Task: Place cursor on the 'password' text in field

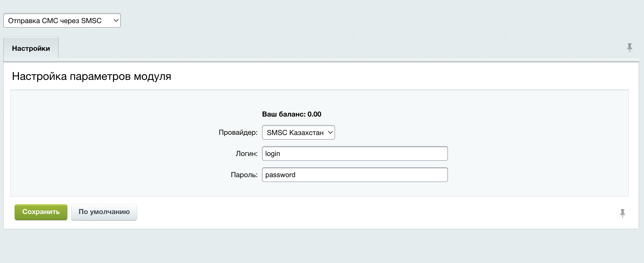Action: click(x=280, y=175)
